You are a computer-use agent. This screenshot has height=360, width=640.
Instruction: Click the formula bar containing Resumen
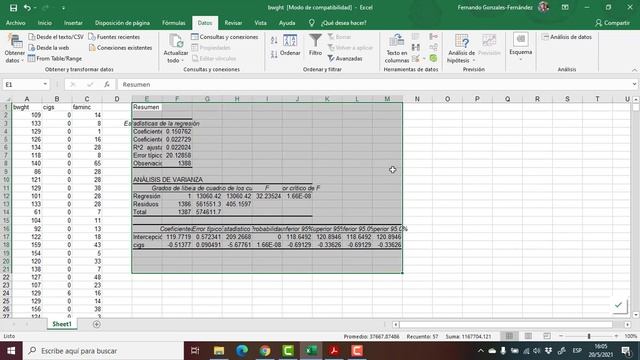pyautogui.click(x=376, y=84)
